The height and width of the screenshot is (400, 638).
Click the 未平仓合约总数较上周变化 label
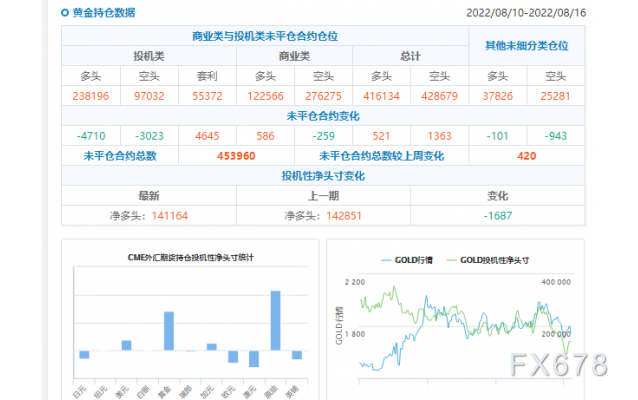point(382,156)
